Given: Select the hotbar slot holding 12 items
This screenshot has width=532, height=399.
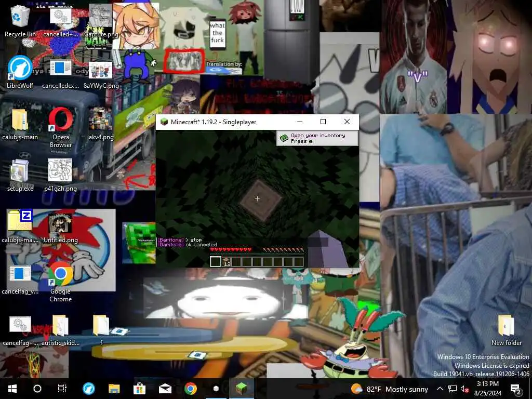Looking at the screenshot, I should (227, 262).
